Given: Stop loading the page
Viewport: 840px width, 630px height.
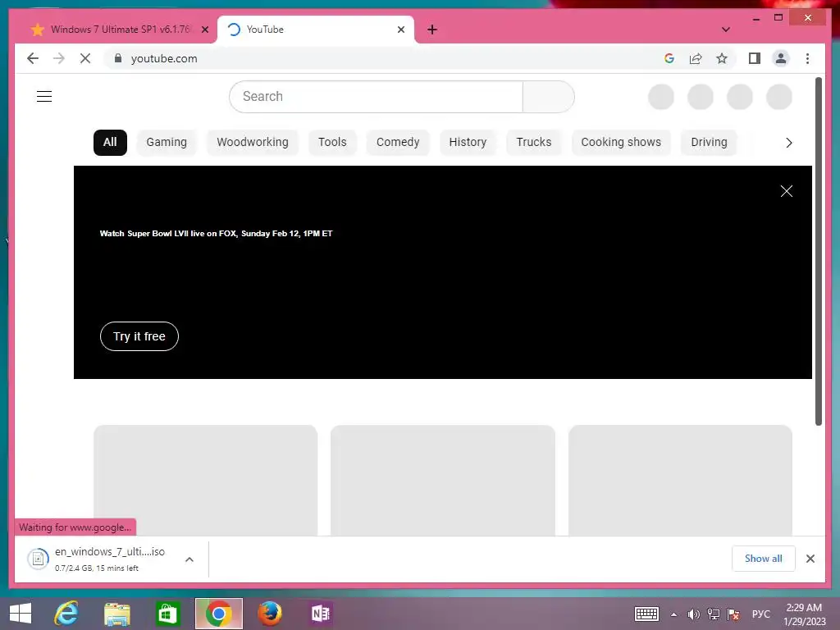Looking at the screenshot, I should point(85,58).
